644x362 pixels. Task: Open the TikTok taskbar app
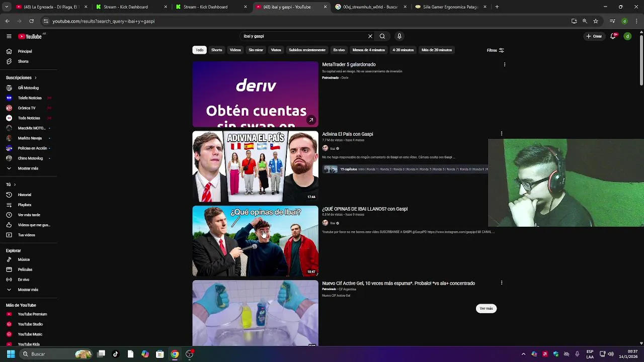116,354
